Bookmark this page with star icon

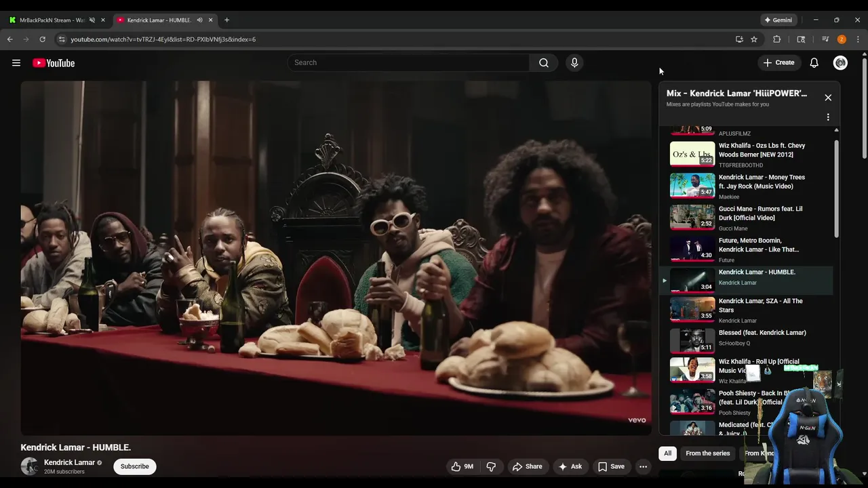click(754, 39)
